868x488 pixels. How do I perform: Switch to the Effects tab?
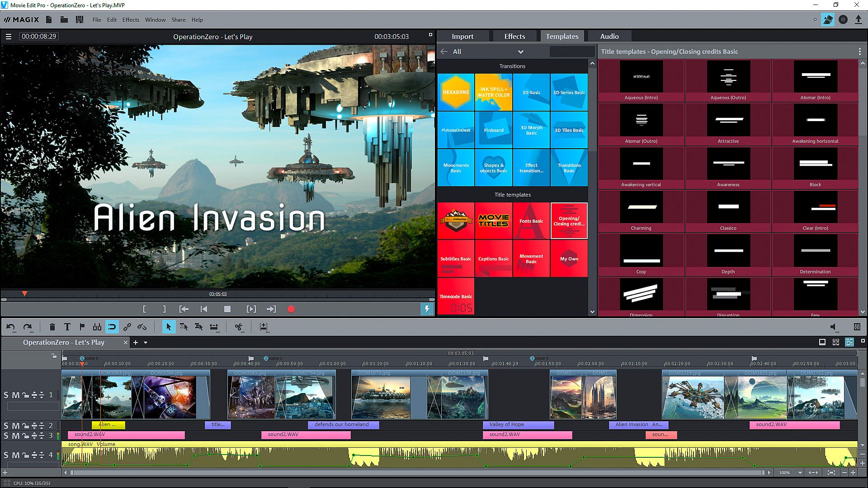pyautogui.click(x=514, y=36)
